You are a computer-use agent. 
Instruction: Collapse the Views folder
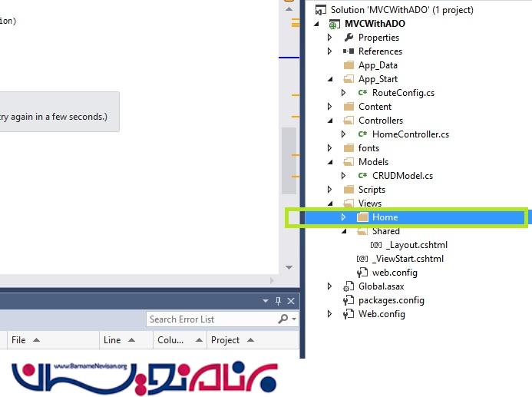coord(330,203)
